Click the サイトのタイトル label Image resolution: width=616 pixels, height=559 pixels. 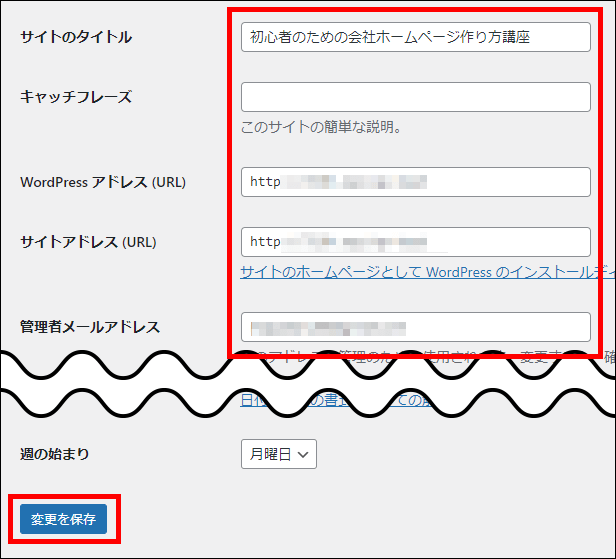coord(76,37)
